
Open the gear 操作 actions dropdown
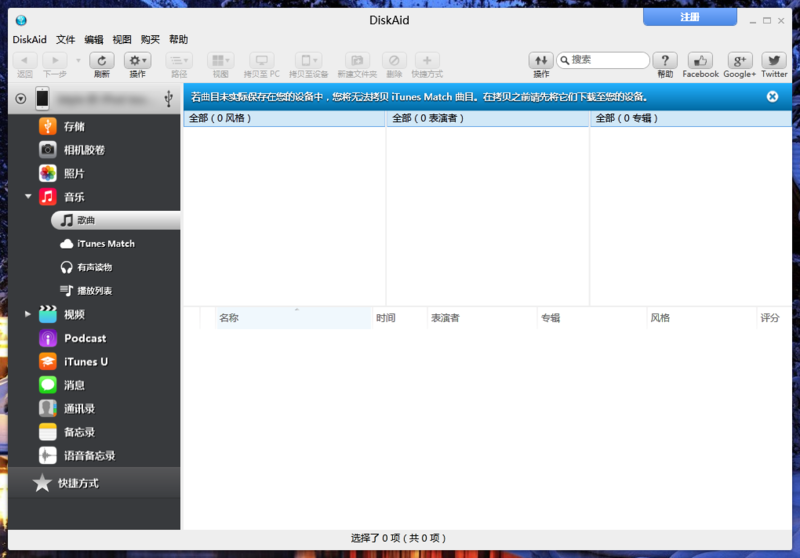click(137, 60)
